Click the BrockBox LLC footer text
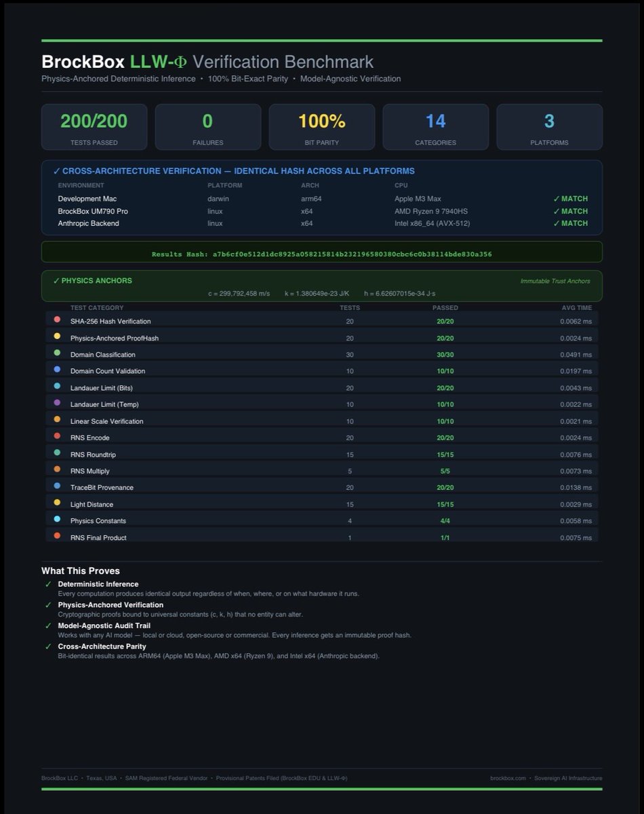644x814 pixels. tap(59, 778)
